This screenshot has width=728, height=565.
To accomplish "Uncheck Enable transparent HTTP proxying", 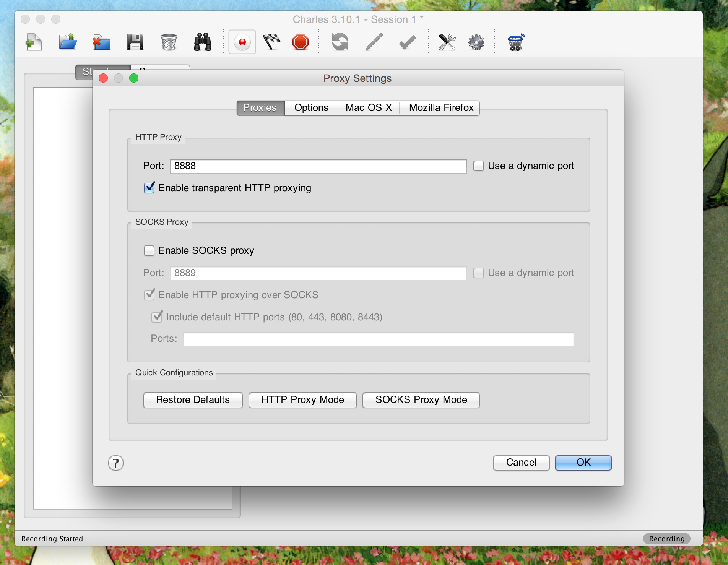I will pos(149,188).
